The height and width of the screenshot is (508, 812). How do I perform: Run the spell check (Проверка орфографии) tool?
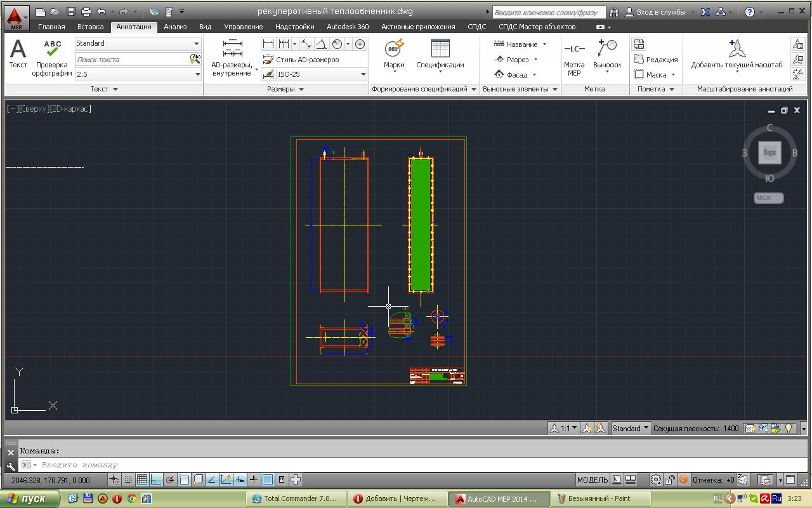tap(52, 57)
